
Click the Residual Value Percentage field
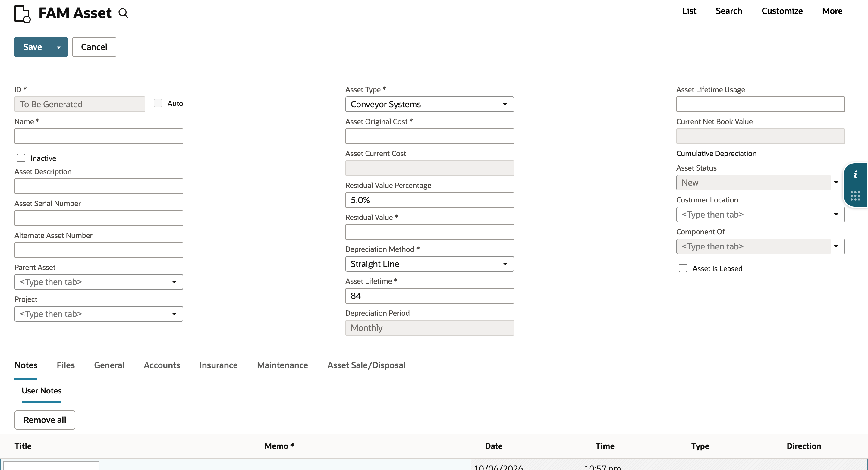[x=429, y=200]
